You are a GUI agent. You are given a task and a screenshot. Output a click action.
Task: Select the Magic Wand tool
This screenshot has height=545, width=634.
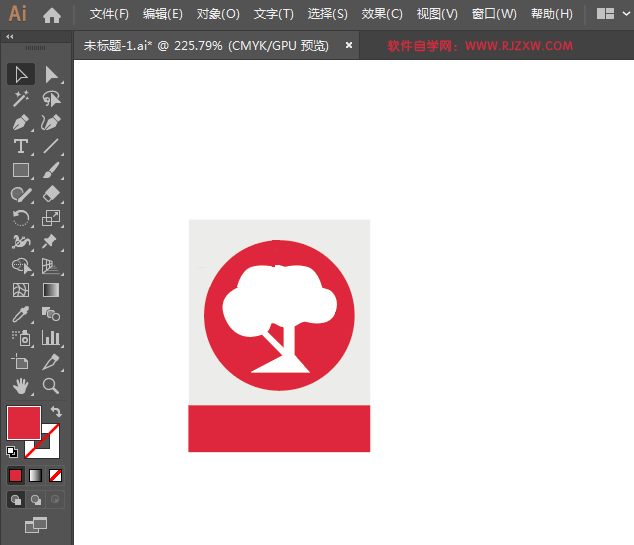click(x=21, y=98)
